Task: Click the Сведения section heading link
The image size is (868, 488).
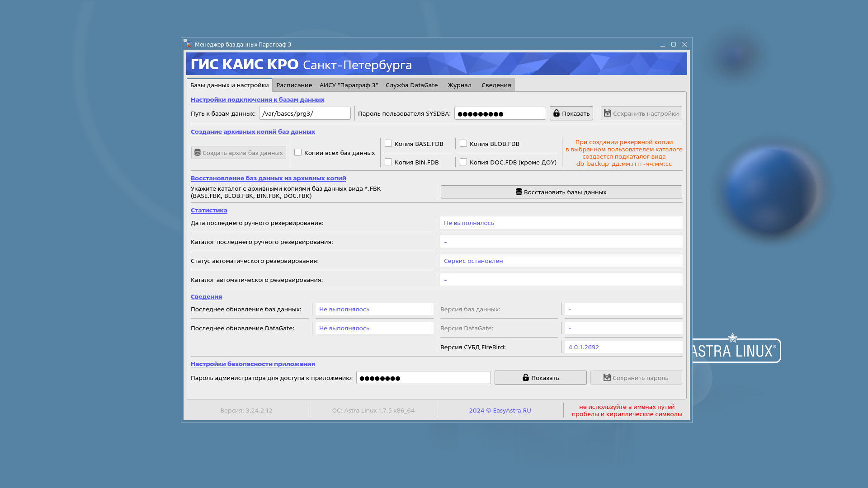Action: (207, 296)
